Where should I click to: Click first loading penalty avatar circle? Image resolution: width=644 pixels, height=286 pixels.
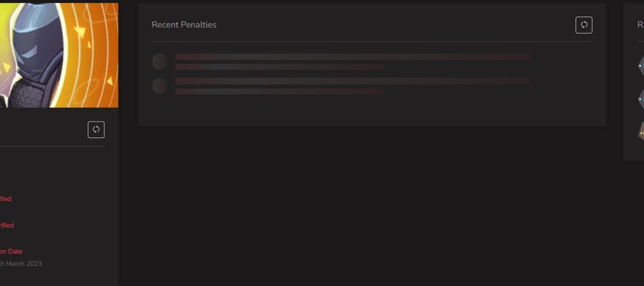pos(160,61)
